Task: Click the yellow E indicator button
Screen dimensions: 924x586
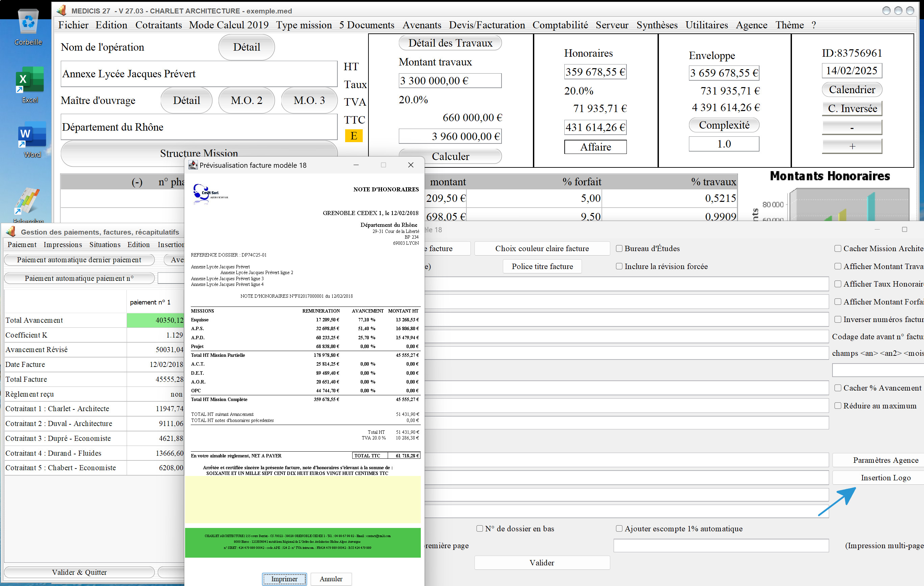Action: point(353,136)
